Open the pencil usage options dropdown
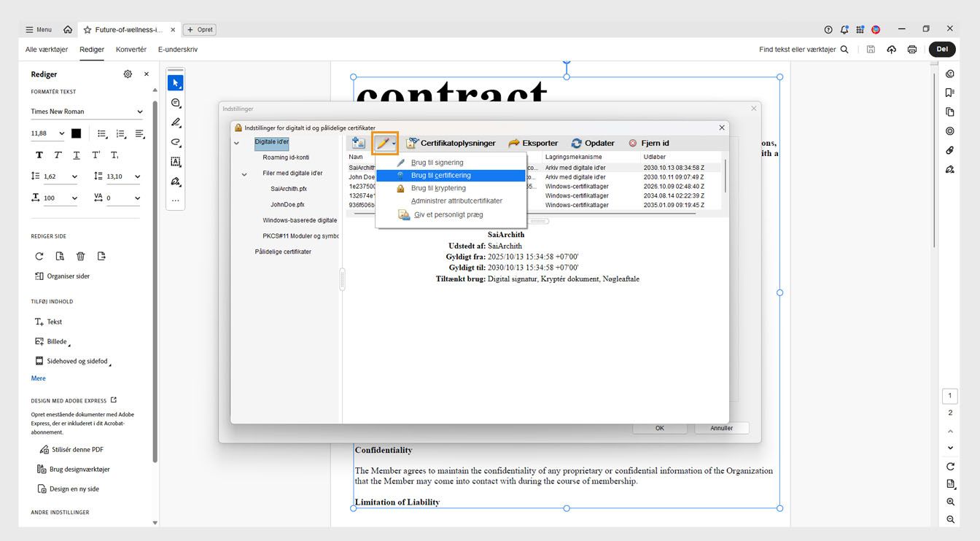Viewport: 980px width, 541px height. [386, 143]
